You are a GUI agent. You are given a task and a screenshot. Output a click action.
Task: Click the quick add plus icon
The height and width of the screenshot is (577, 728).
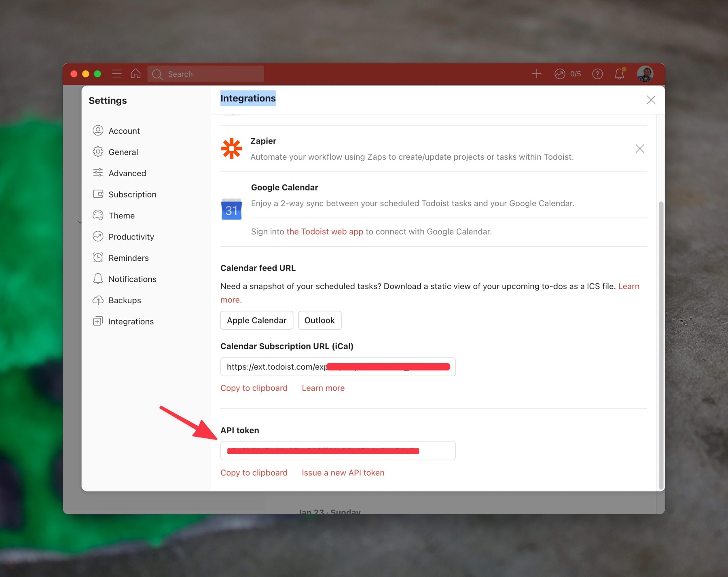click(x=536, y=74)
